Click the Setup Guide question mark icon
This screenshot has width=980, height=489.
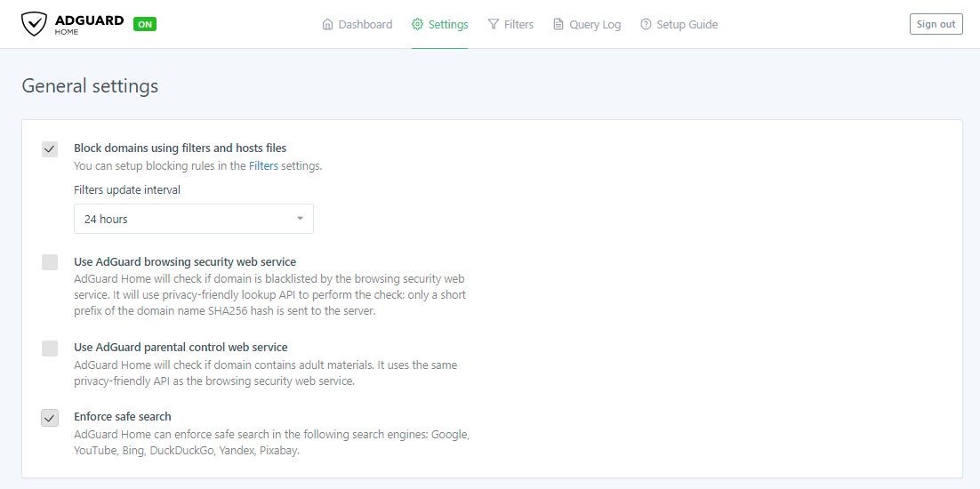click(x=646, y=25)
